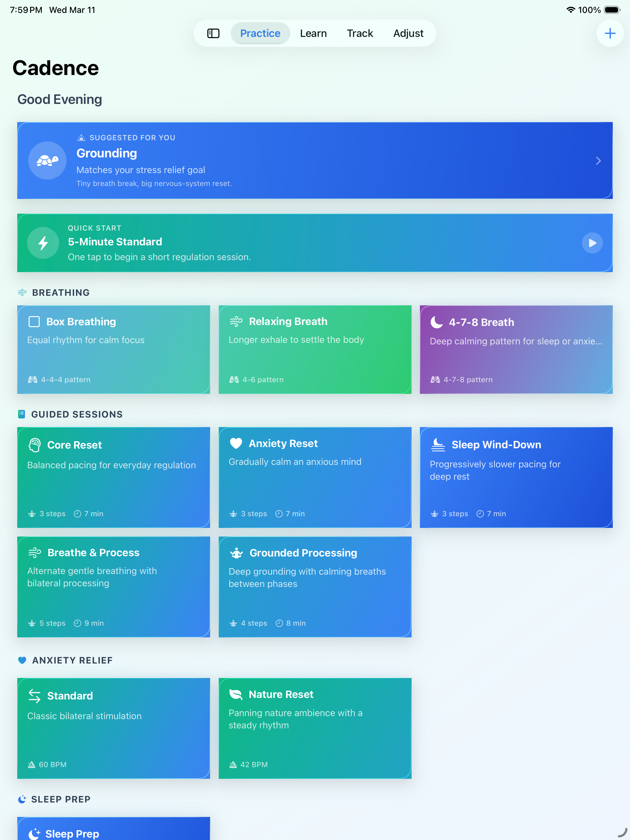This screenshot has width=630, height=840.
Task: Expand Grounding via right chevron
Action: [x=598, y=160]
